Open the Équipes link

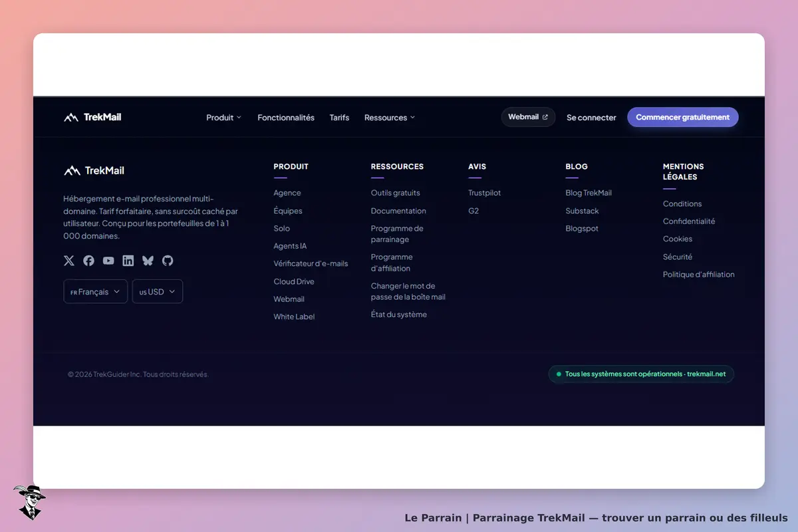click(x=288, y=211)
